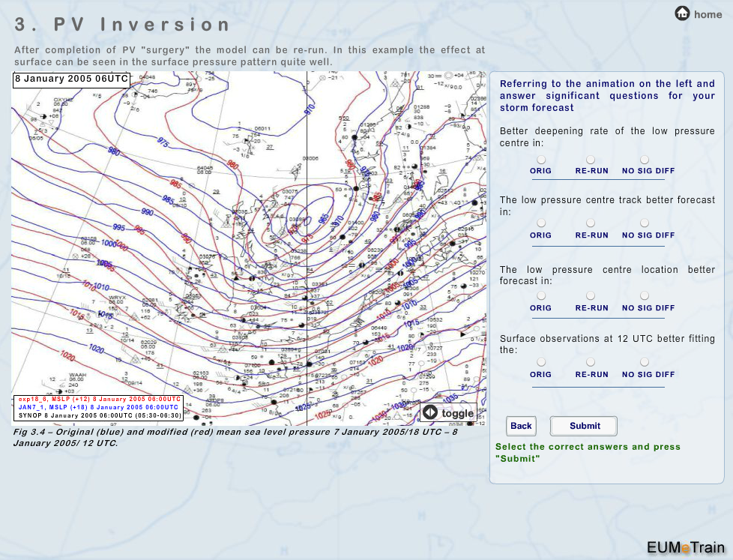Submit the quiz answers
The width and height of the screenshot is (733, 560).
[x=584, y=426]
